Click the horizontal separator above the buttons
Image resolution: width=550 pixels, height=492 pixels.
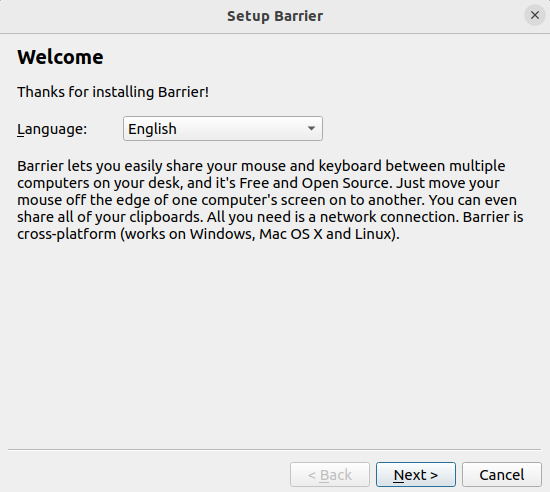[275, 449]
